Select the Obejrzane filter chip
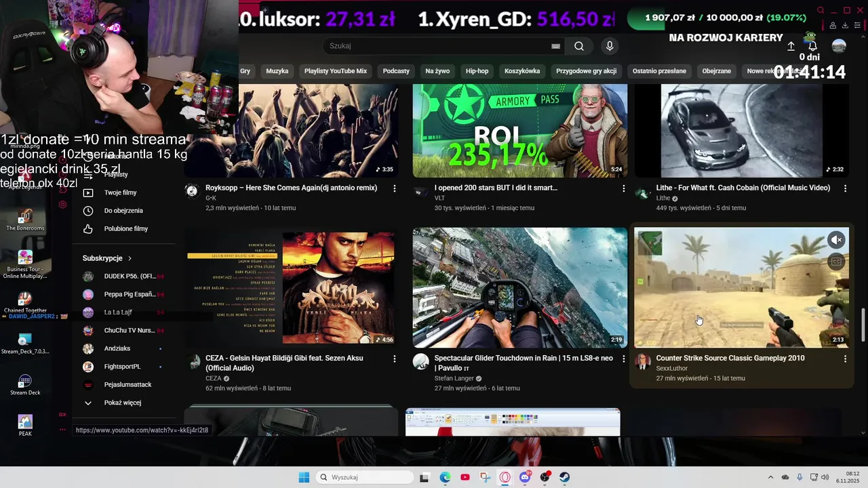 717,70
